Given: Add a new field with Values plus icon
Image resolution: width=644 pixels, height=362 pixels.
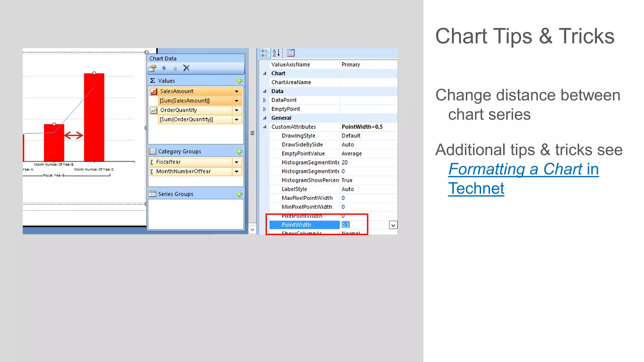Looking at the screenshot, I should 239,81.
